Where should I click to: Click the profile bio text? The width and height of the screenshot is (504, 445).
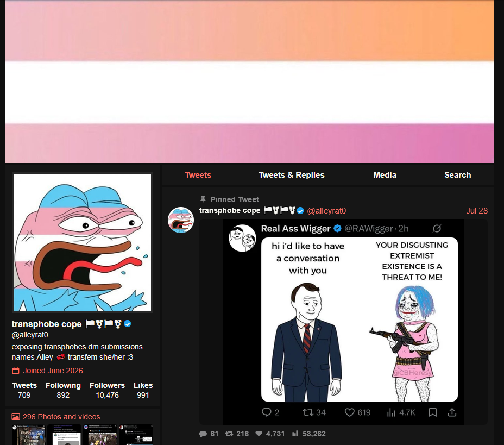[x=77, y=352]
